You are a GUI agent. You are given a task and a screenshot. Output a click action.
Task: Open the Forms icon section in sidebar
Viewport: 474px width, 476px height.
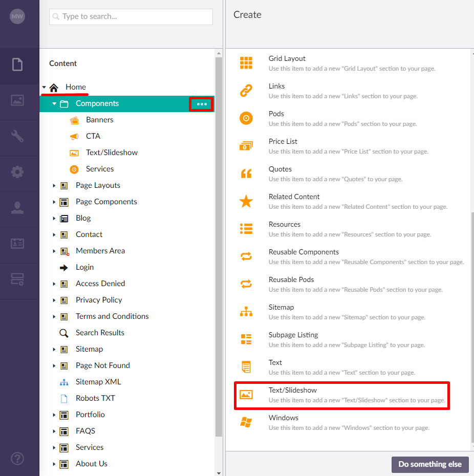(17, 279)
